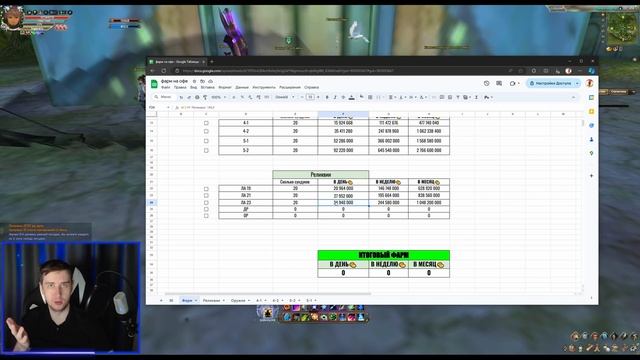Open the Правка menu
Screen dimensions: 640x360
click(x=180, y=87)
